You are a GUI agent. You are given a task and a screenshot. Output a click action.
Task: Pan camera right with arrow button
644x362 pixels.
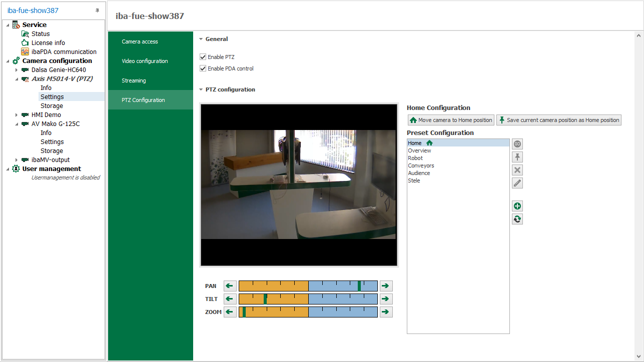click(x=386, y=286)
